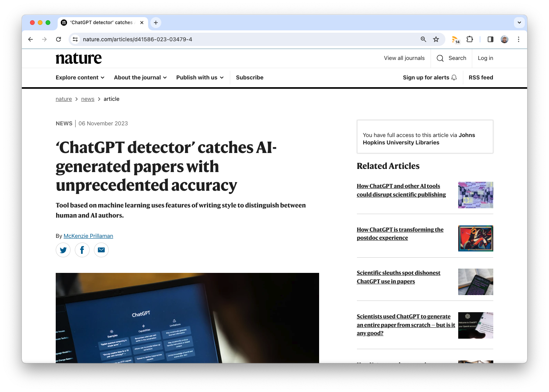This screenshot has height=392, width=549.
Task: Follow the McKenzie Prillaman author link
Action: pyautogui.click(x=88, y=236)
